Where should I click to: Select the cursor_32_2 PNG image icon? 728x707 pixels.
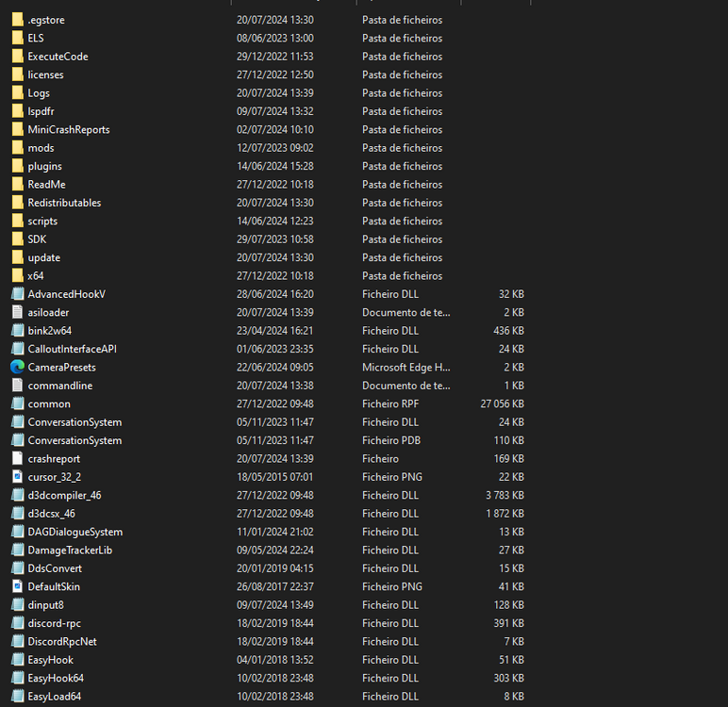tap(17, 477)
